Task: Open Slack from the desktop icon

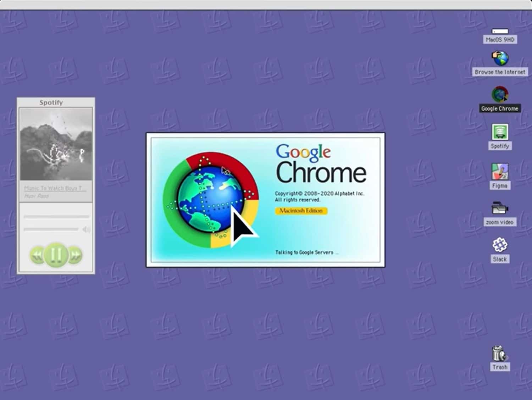Action: click(x=499, y=245)
